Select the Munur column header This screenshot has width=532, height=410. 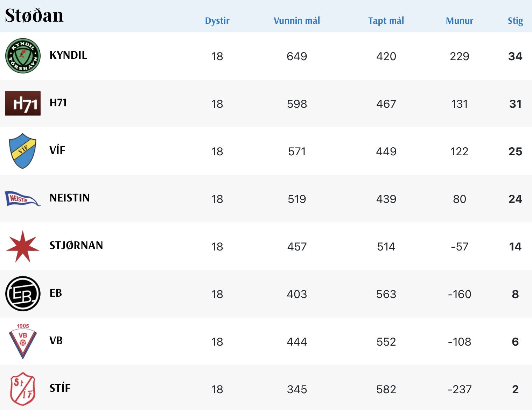459,21
